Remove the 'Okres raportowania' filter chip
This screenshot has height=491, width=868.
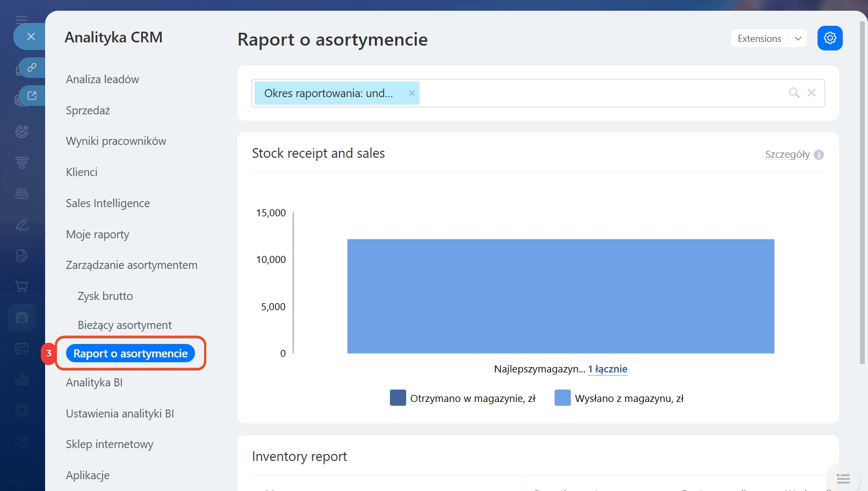411,93
